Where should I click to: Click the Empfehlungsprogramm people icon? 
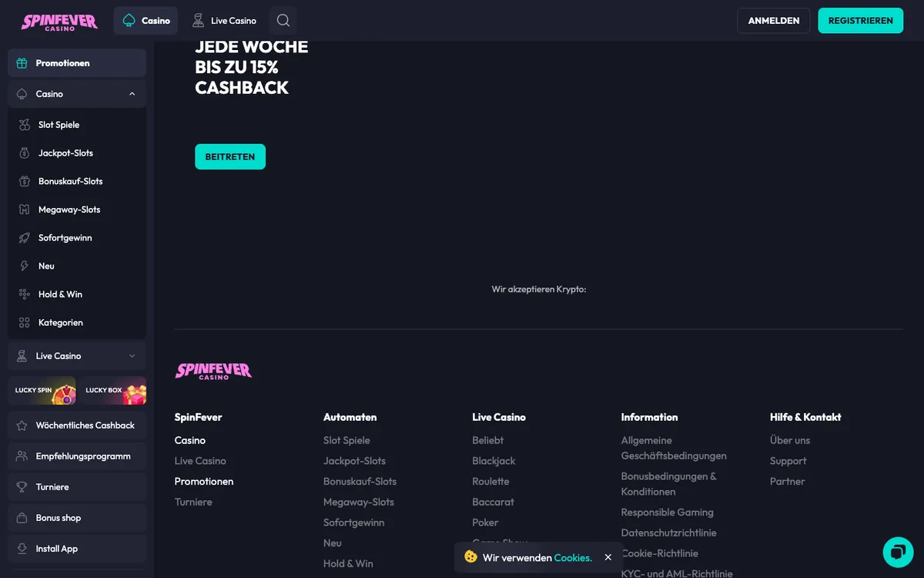(x=22, y=456)
